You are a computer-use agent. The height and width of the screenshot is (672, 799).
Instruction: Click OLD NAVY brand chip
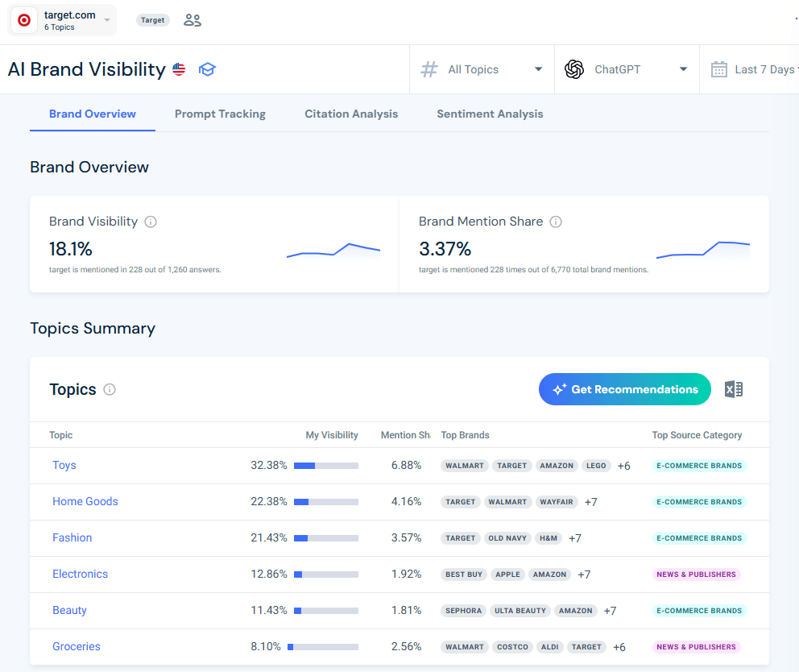point(507,538)
